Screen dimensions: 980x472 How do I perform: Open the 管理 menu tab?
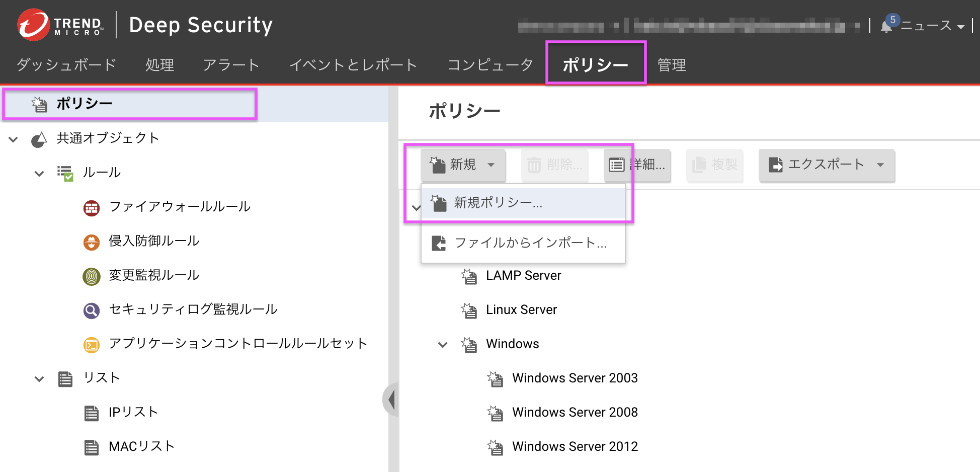(671, 64)
